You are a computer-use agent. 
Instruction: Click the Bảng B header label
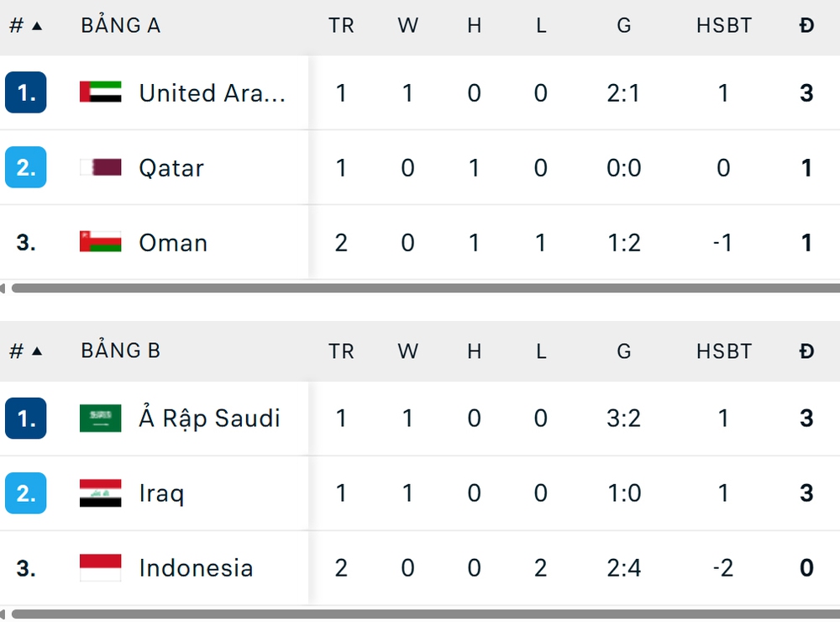pyautogui.click(x=120, y=351)
